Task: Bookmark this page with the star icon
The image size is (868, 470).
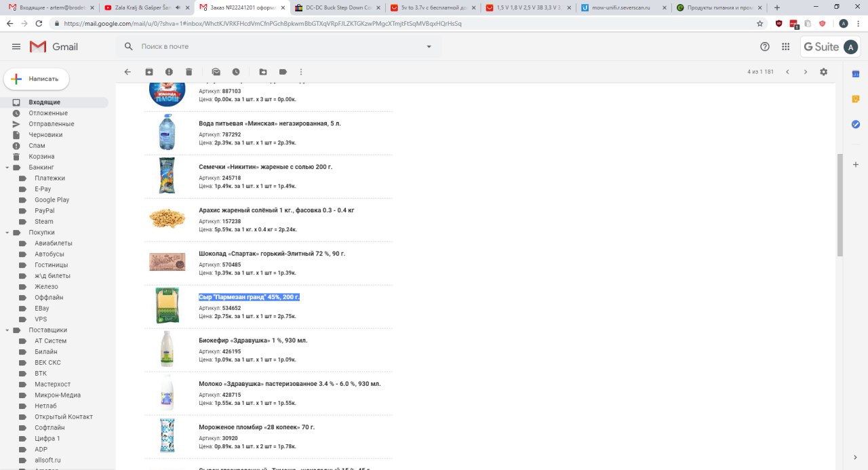Action: pos(760,23)
